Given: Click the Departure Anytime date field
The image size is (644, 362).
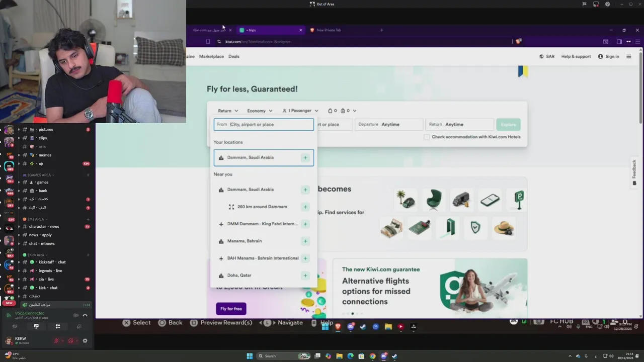Looking at the screenshot, I should [389, 124].
